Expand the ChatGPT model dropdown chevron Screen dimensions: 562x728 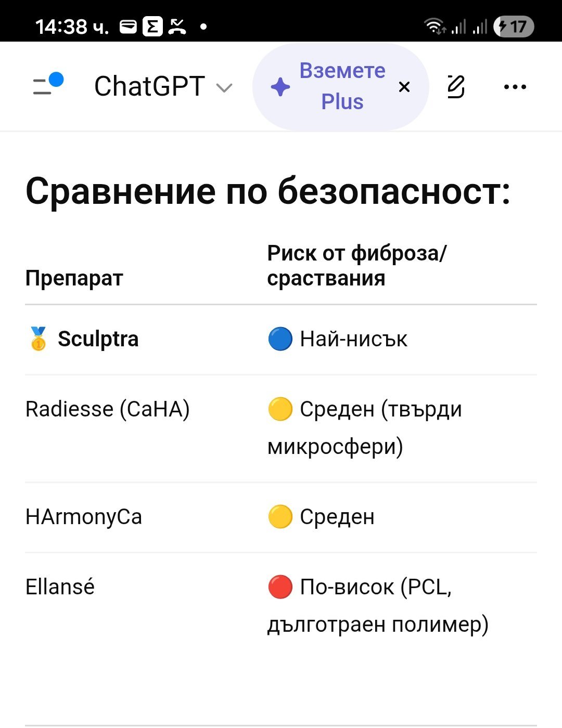(224, 88)
